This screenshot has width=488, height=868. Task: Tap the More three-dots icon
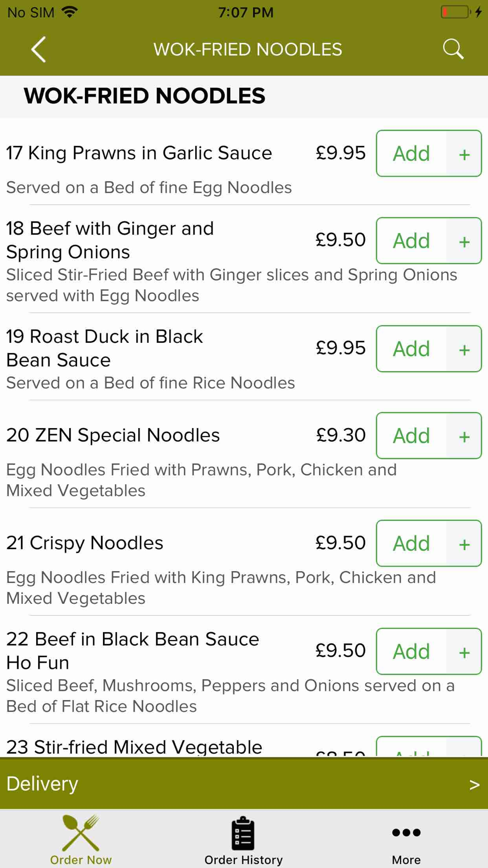406,832
